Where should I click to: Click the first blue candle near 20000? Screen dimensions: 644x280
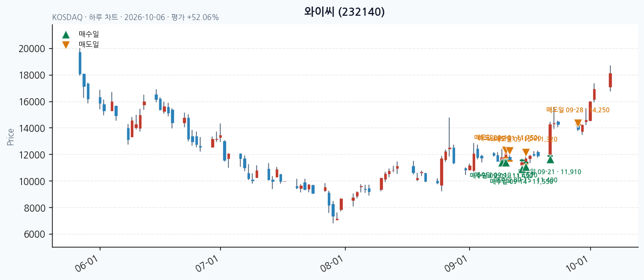[x=80, y=63]
